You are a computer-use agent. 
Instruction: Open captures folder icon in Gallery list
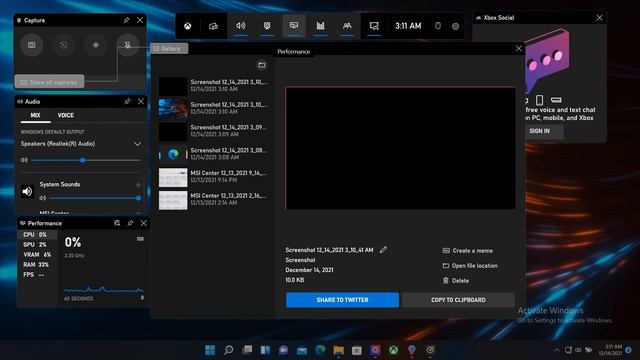262,65
